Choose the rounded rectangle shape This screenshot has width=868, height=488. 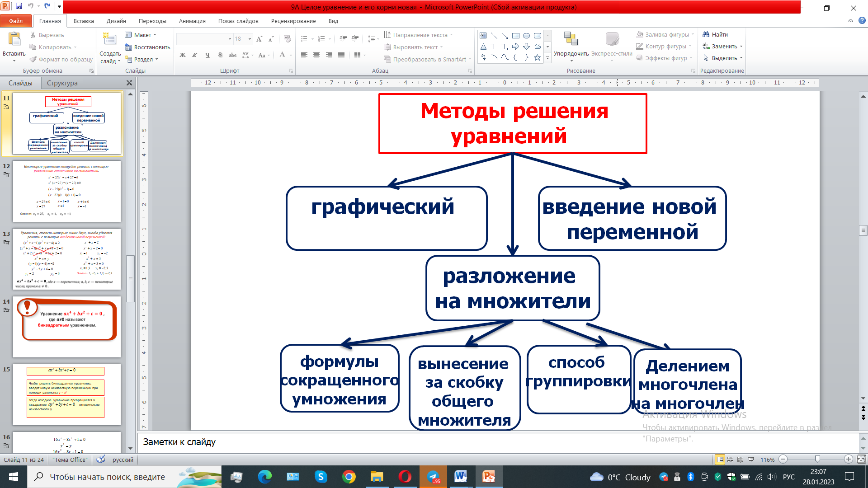[537, 36]
